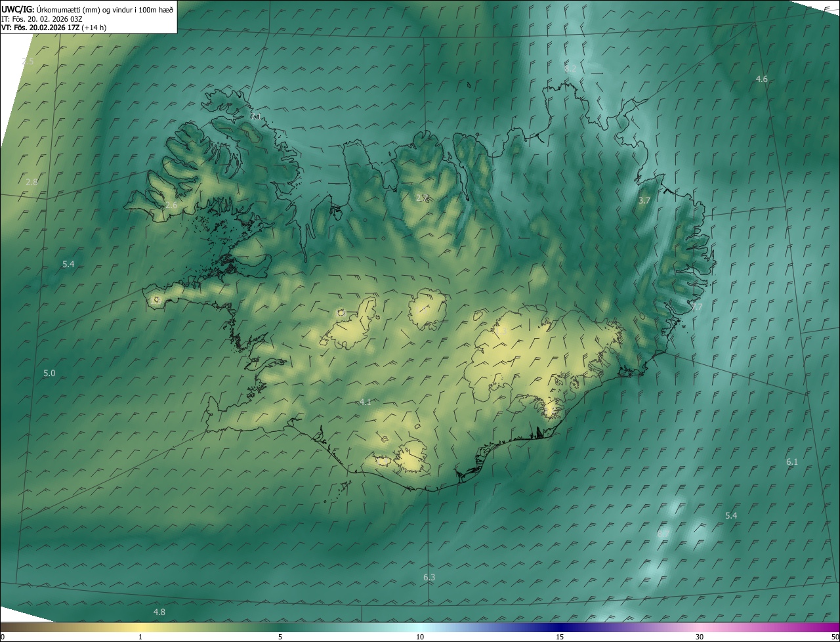840x642 pixels.
Task: Click the 4.8 value on the map
Action: click(x=159, y=612)
